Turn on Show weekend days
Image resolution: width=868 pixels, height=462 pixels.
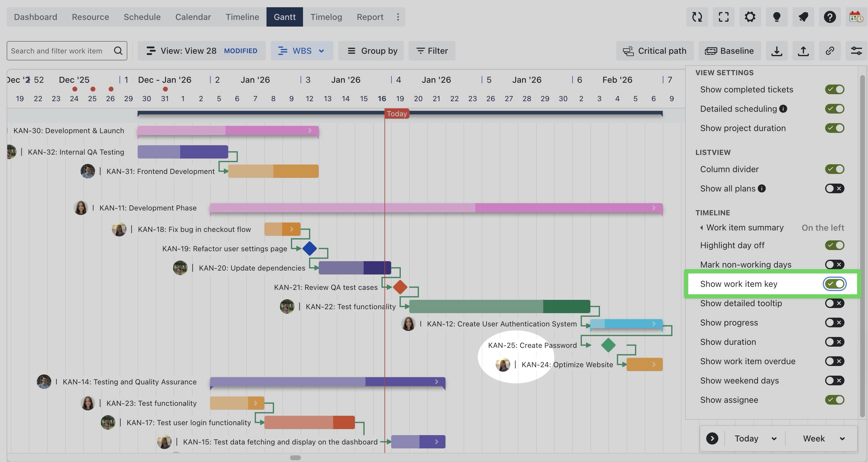pos(834,381)
